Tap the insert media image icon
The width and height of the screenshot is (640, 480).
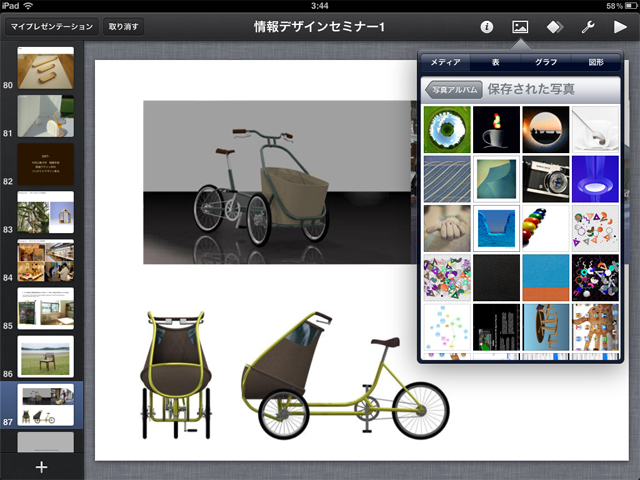(x=520, y=26)
